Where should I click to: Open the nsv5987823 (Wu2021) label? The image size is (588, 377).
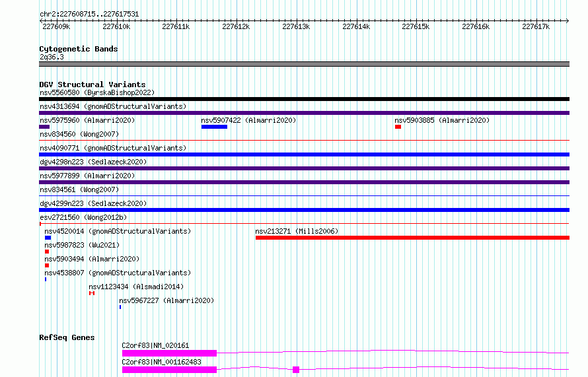coord(82,245)
